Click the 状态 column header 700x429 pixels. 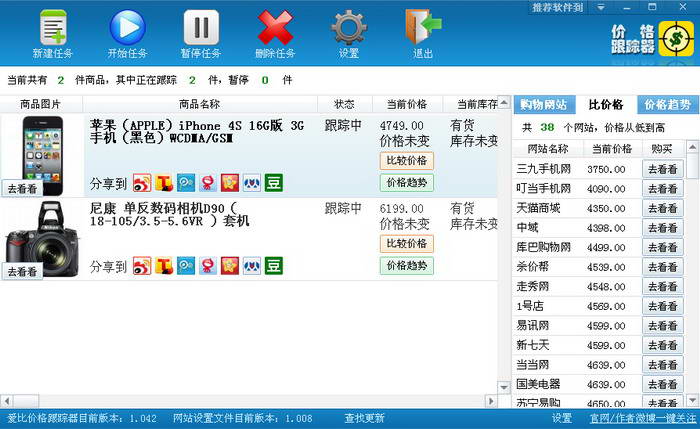pos(344,104)
